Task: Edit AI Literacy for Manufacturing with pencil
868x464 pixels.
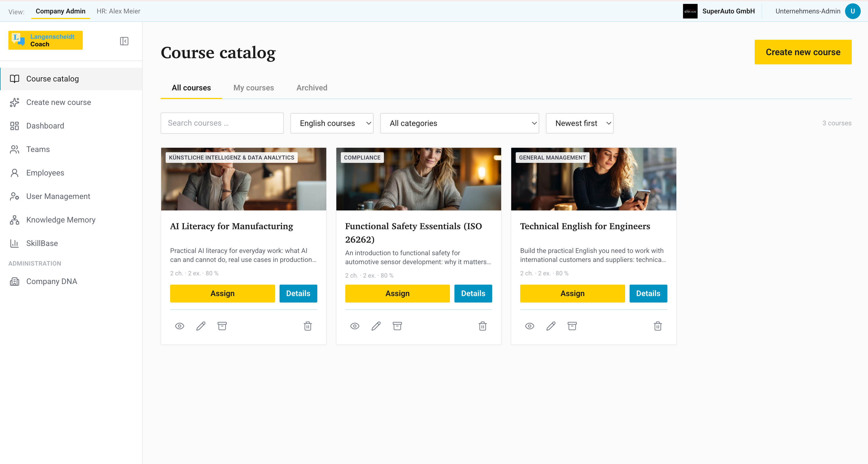Action: 201,326
